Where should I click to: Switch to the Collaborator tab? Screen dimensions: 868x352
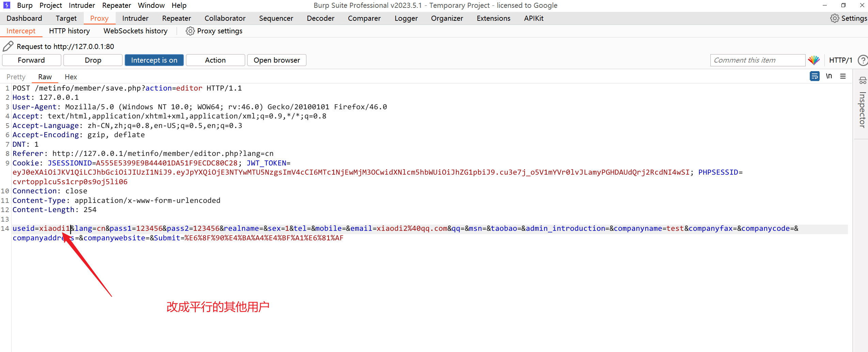click(225, 18)
